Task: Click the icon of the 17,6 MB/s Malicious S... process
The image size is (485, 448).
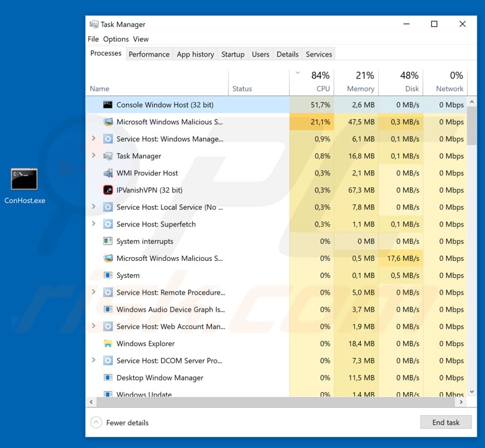Action: [x=107, y=258]
